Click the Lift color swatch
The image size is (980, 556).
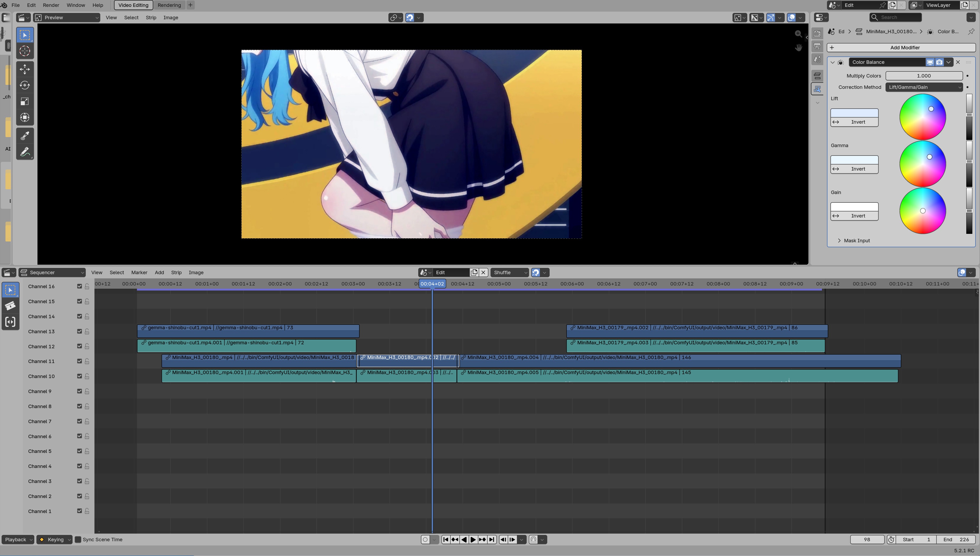pos(854,113)
